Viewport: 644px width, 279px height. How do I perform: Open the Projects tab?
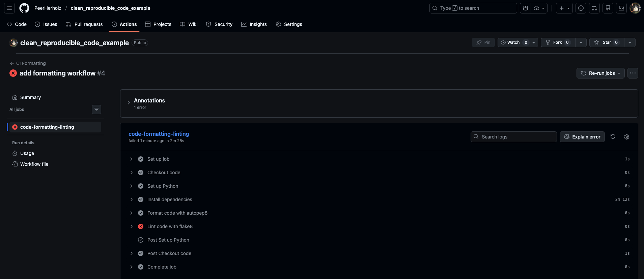click(158, 24)
